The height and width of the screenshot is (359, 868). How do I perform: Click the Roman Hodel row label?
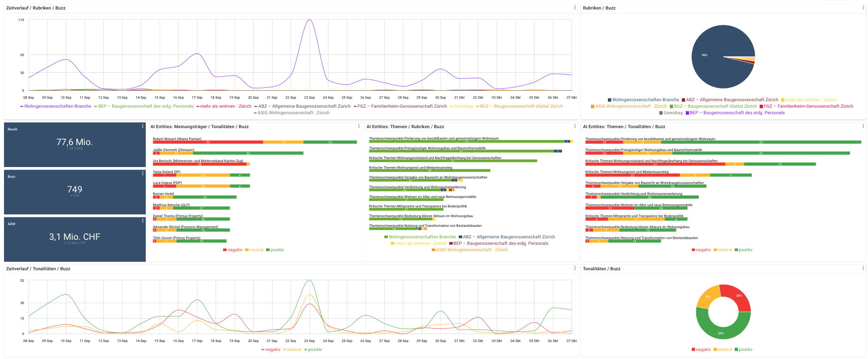(x=163, y=193)
